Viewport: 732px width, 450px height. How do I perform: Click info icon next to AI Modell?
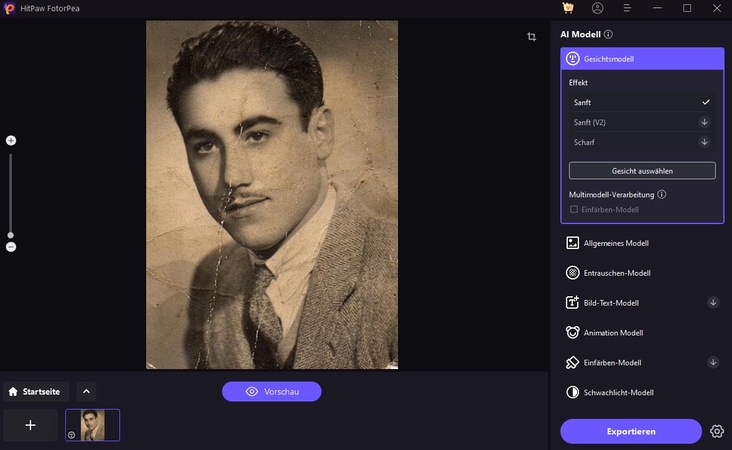pos(608,34)
